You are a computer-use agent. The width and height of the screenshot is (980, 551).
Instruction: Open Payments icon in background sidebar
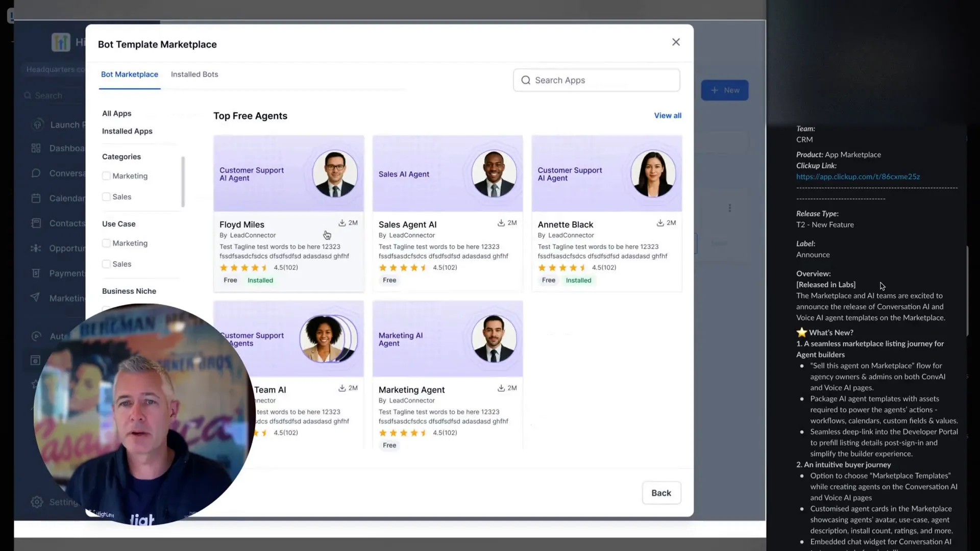pyautogui.click(x=36, y=273)
